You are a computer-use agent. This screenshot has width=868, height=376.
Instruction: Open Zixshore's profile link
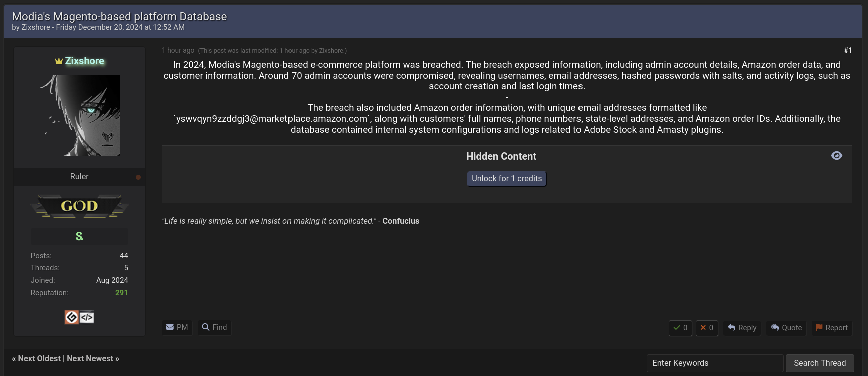coord(83,60)
